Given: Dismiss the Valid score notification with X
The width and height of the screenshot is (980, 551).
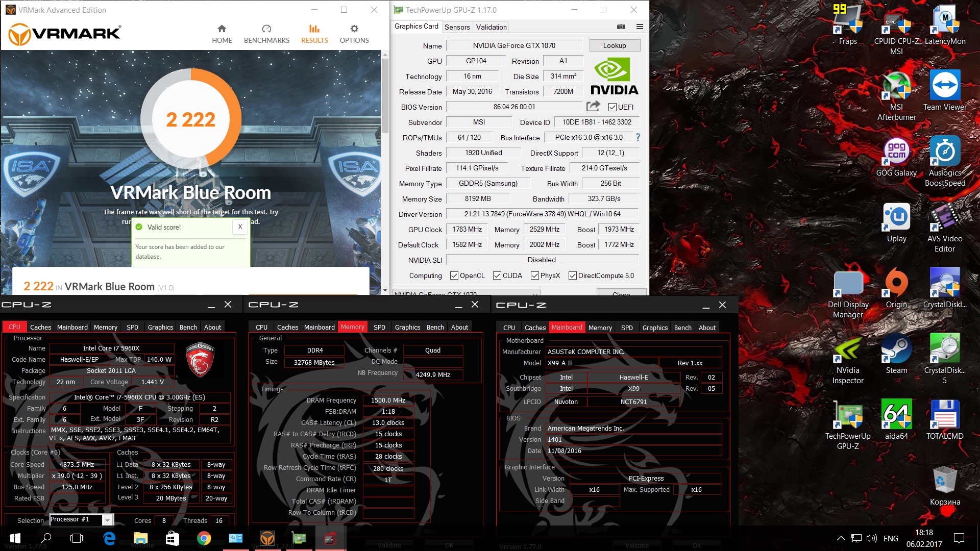Looking at the screenshot, I should coord(240,227).
